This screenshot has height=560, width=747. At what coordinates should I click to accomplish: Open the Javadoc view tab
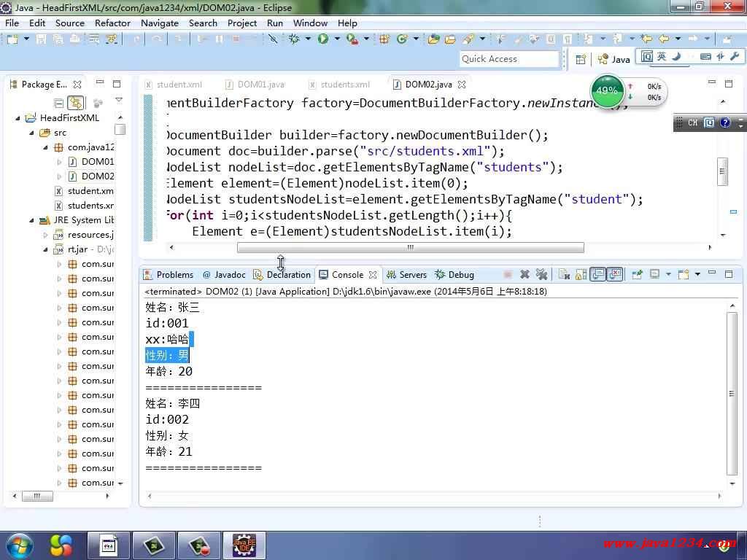pos(224,275)
